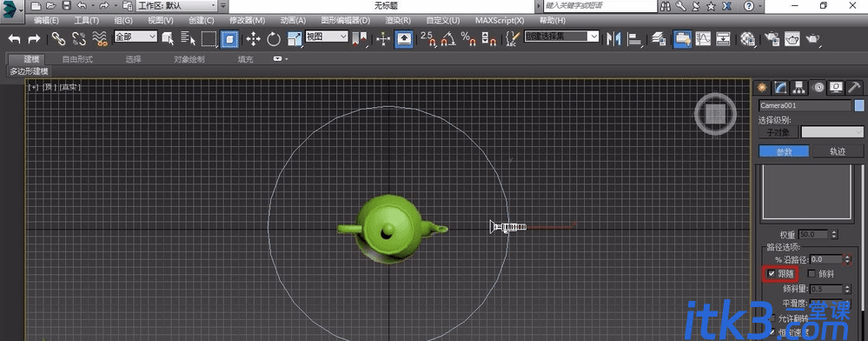Click the large Redo arrow in main toolbar
The width and height of the screenshot is (868, 341).
click(35, 38)
